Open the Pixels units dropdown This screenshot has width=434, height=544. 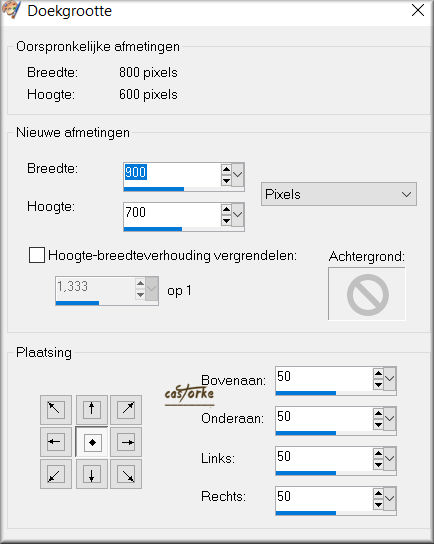[x=339, y=194]
